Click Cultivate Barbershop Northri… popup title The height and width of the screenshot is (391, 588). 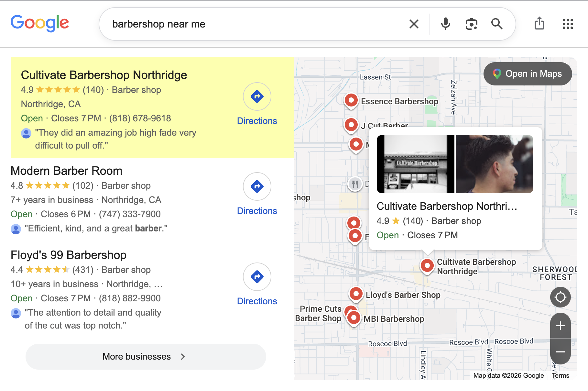[x=447, y=206]
